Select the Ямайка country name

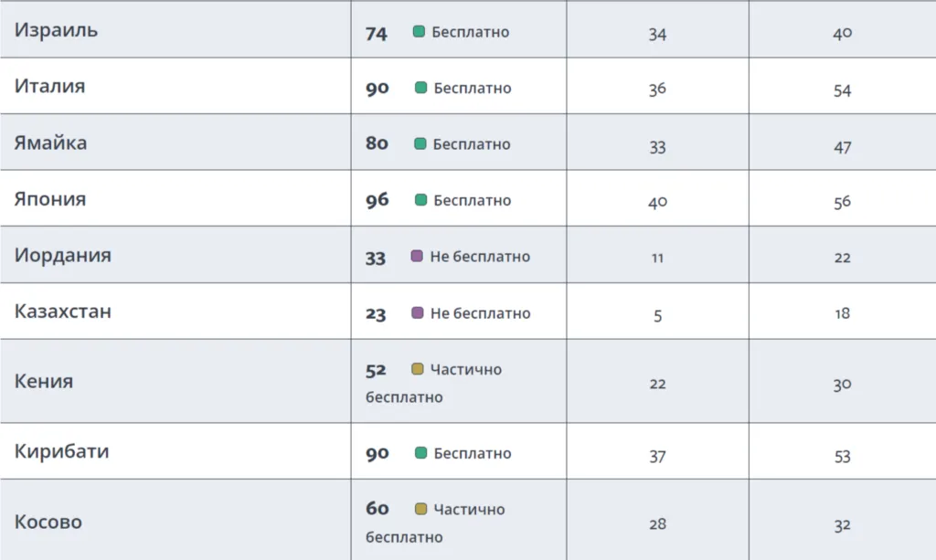tap(50, 143)
